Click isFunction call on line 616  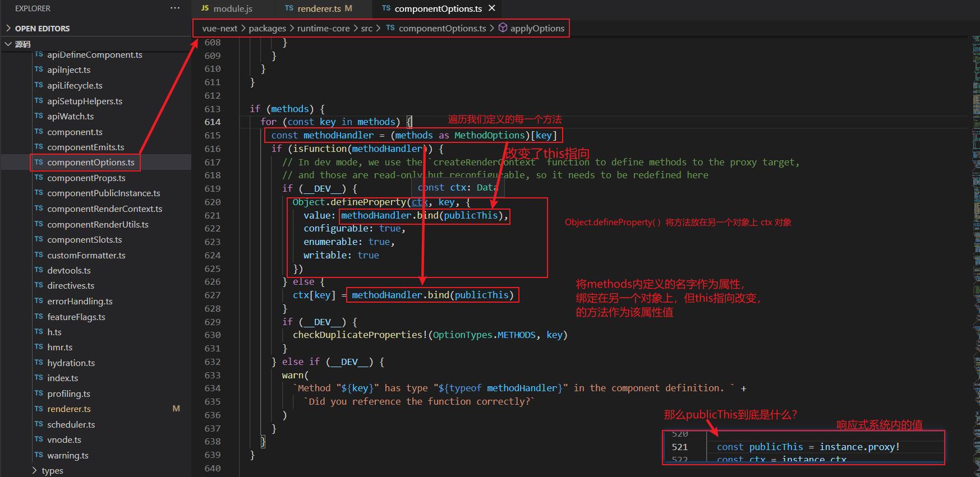pos(320,149)
